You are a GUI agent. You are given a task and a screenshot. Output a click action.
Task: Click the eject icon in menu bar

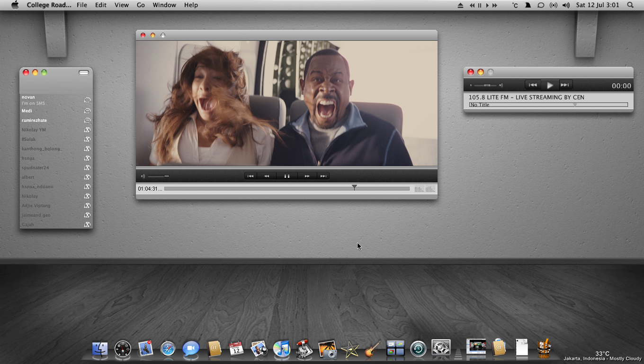pyautogui.click(x=461, y=5)
